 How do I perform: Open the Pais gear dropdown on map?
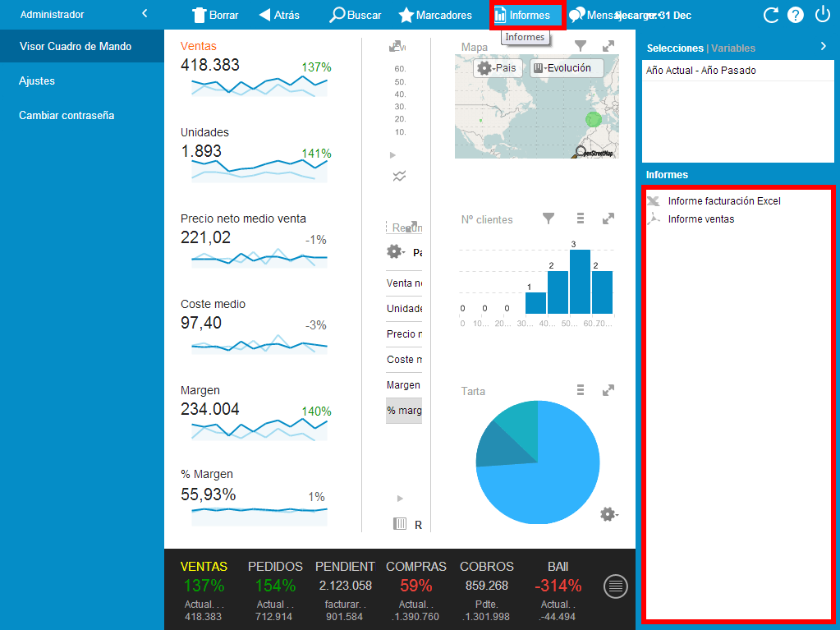click(498, 68)
